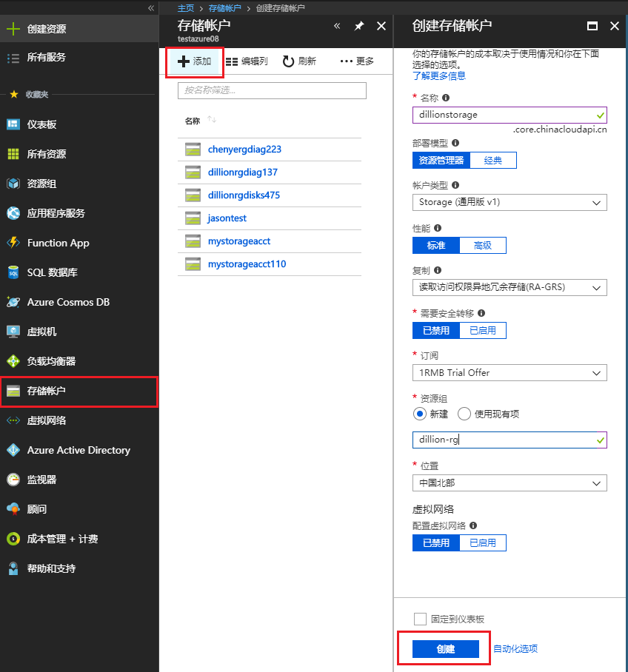Open Azure Active Directory icon
Viewport: 628px width, 672px height.
(x=13, y=450)
